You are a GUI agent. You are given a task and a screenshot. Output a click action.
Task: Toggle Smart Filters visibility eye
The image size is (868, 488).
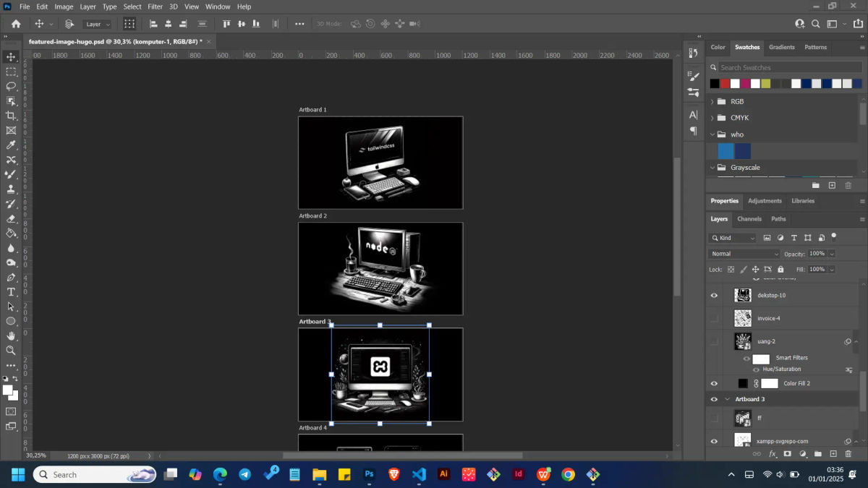[x=746, y=358]
